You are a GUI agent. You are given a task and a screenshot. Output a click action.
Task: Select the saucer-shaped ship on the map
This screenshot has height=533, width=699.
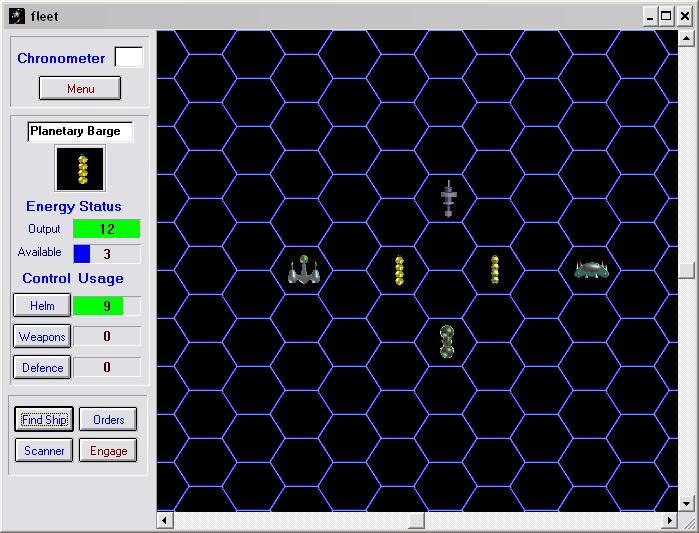(592, 270)
